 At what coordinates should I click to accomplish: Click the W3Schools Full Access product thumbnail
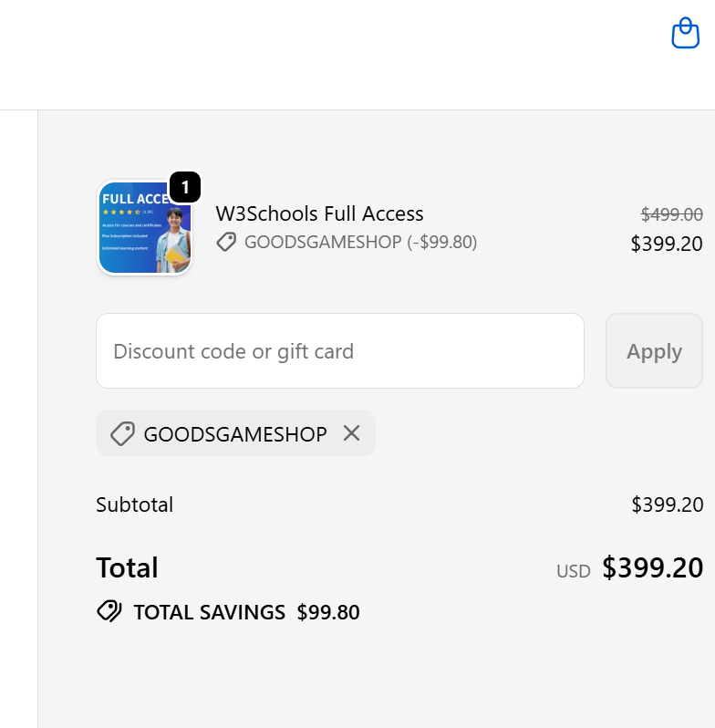point(144,229)
